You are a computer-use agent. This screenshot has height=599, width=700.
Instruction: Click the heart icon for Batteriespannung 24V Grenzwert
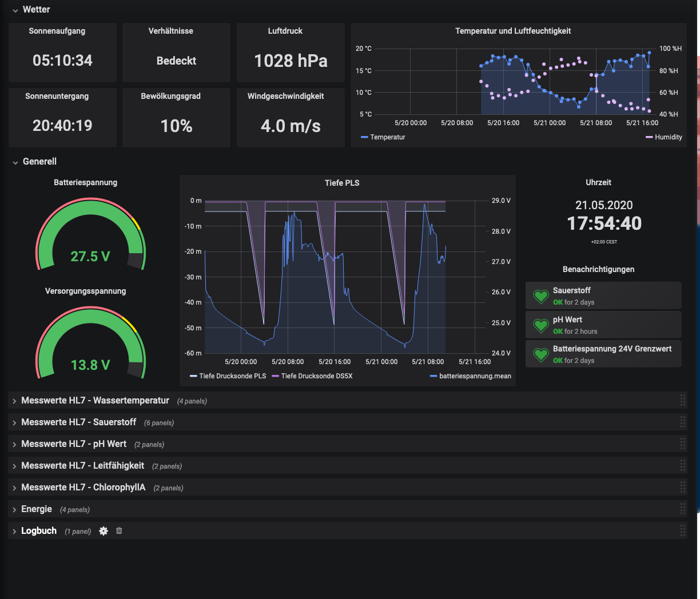click(x=541, y=354)
